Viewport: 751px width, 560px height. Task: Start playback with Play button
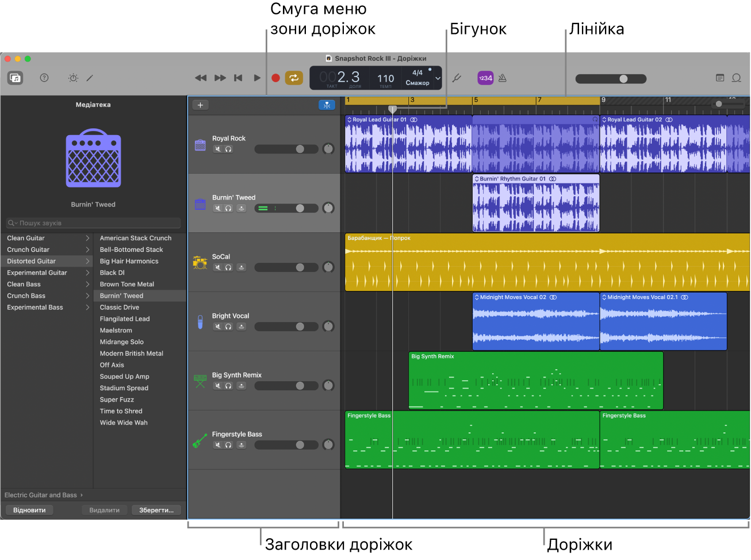pos(257,78)
